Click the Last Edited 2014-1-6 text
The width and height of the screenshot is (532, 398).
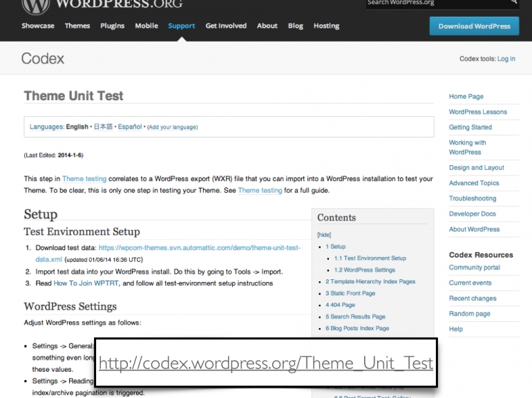point(54,155)
